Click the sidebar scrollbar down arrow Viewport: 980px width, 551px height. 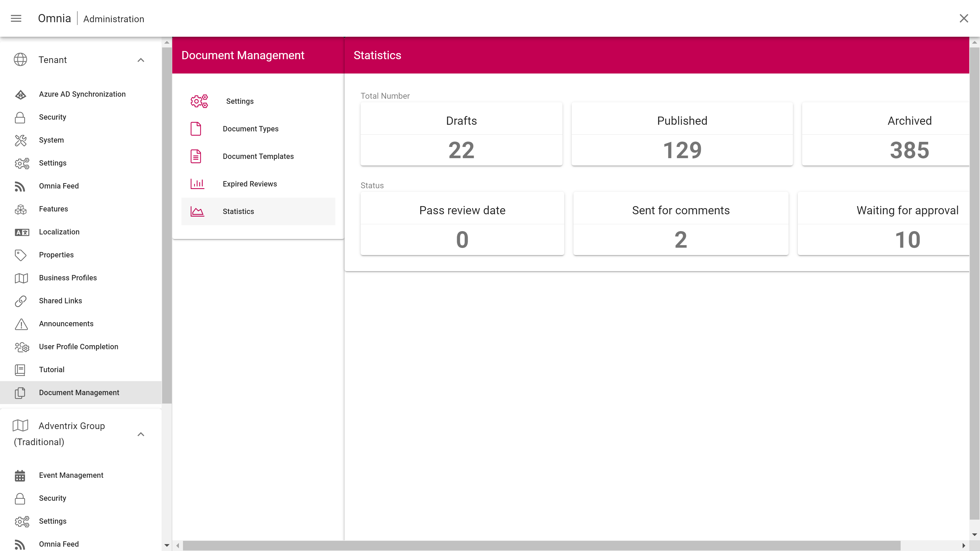click(x=167, y=545)
